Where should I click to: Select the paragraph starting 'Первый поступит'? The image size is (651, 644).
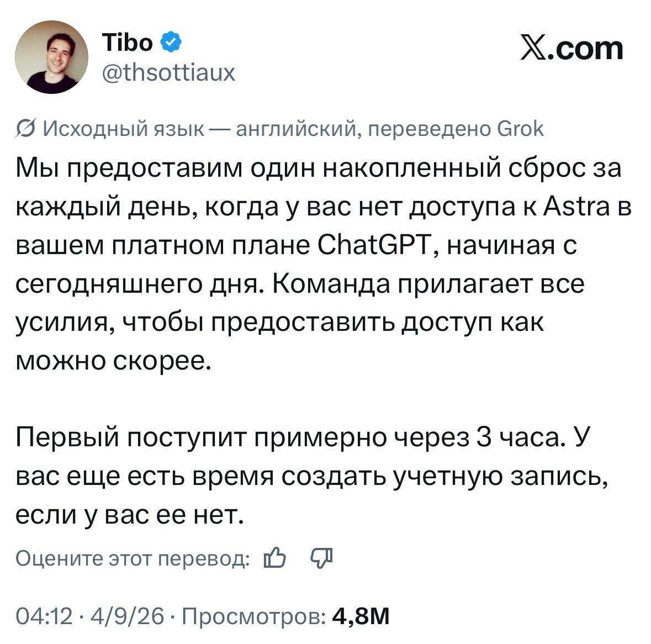312,476
